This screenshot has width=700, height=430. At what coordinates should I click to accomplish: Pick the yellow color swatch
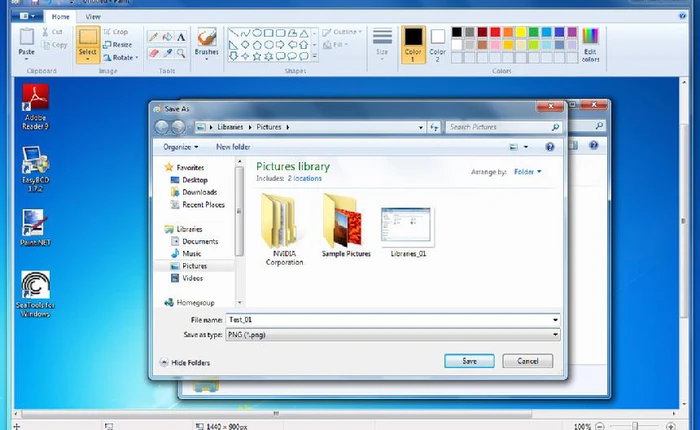click(521, 32)
